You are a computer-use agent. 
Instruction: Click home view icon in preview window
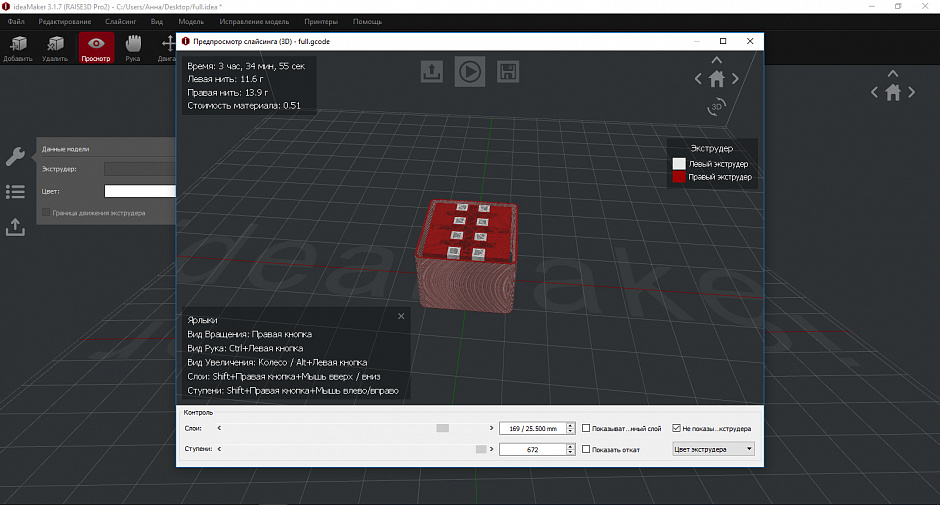tap(716, 79)
